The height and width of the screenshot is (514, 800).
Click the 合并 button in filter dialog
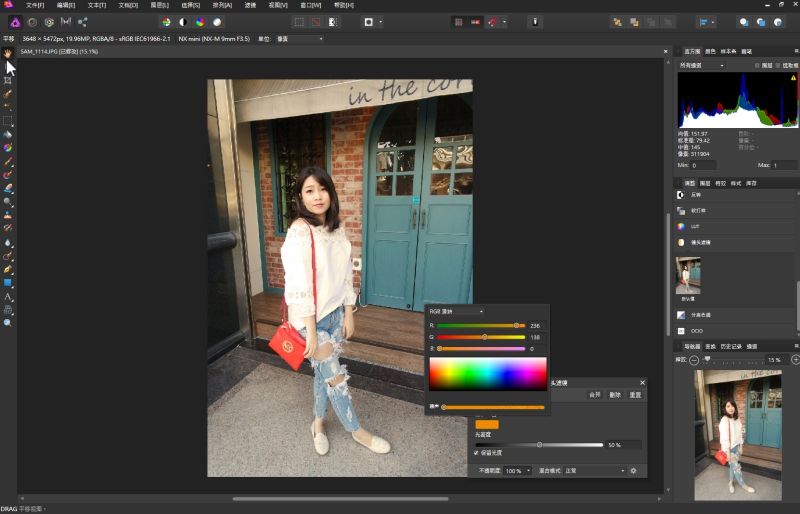click(595, 395)
